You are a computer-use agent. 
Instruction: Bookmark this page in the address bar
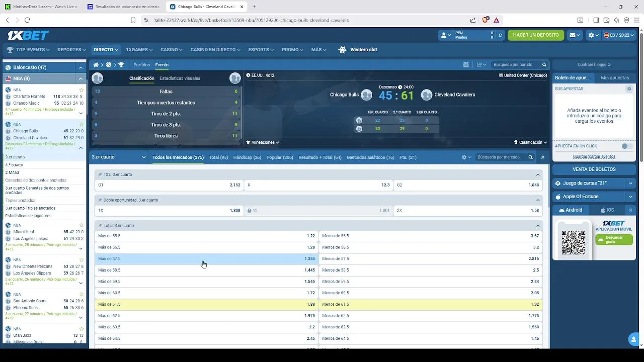(x=133, y=20)
